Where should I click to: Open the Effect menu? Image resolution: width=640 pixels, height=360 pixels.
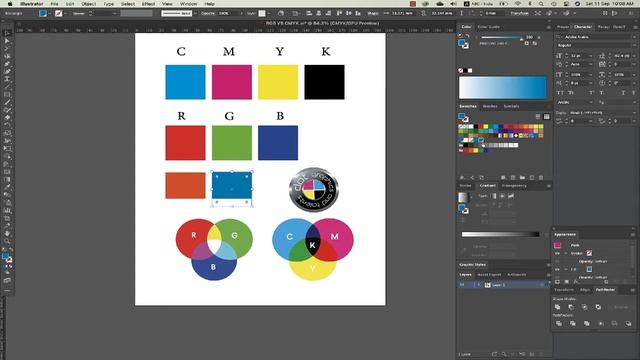tap(148, 4)
